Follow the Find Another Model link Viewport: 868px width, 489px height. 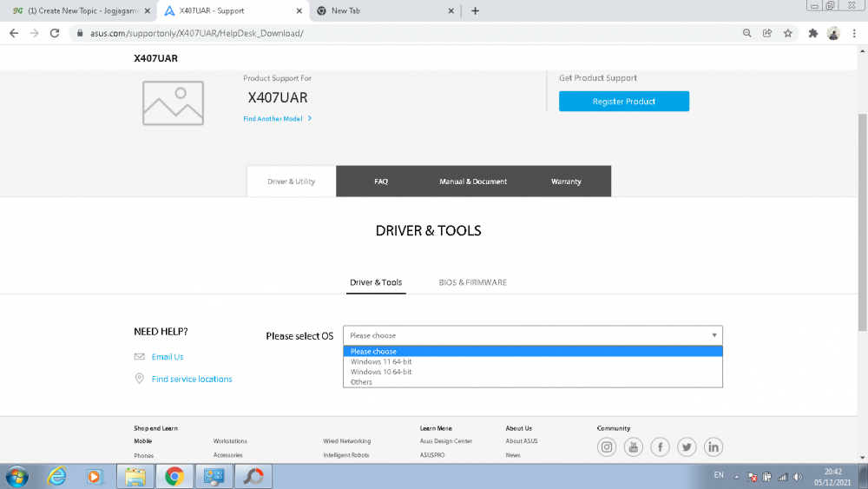[x=278, y=118]
